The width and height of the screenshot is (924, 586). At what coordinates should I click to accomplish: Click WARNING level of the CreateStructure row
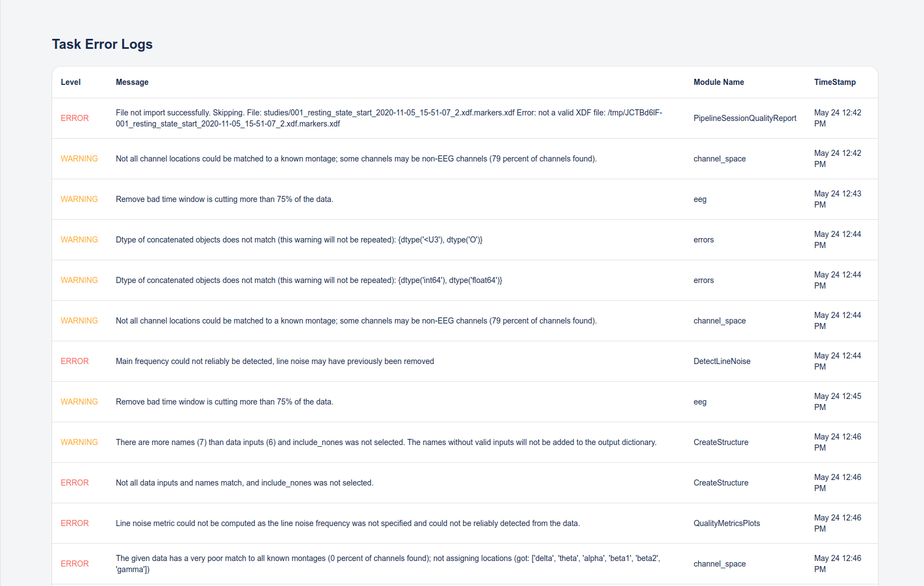(x=79, y=442)
